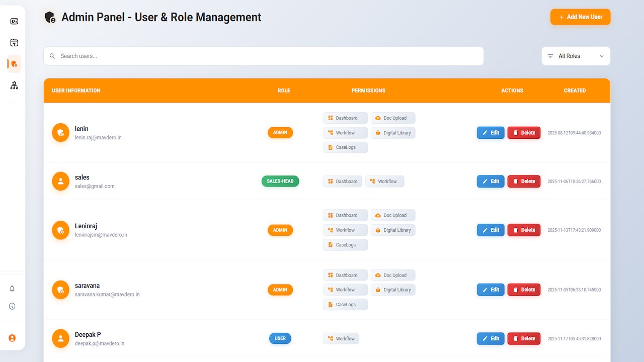Click lenin's shield avatar icon
Viewport: 644px width, 362px height.
coord(61,133)
